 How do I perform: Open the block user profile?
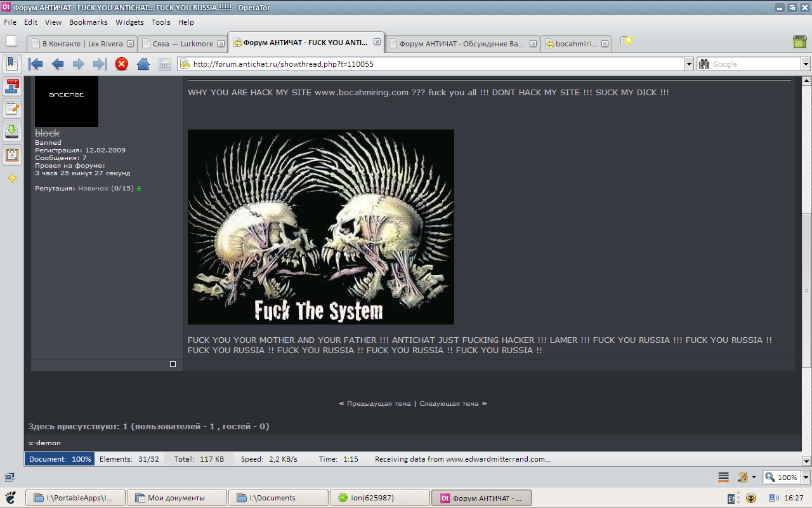click(x=47, y=133)
